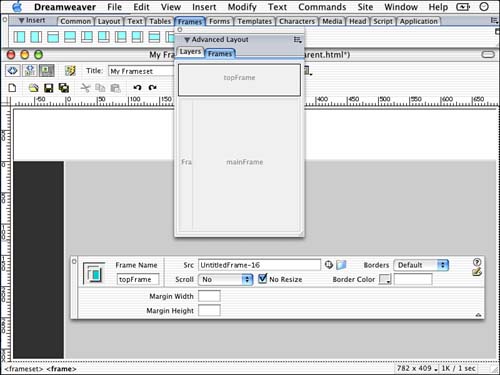Save the current document
Screen dimensions: 500x375
pyautogui.click(x=49, y=88)
